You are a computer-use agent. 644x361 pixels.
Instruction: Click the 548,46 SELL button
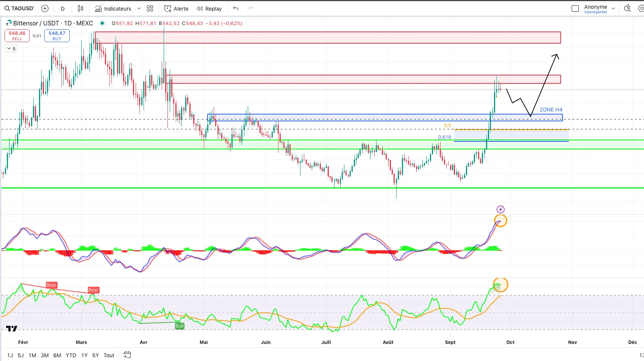click(x=17, y=36)
